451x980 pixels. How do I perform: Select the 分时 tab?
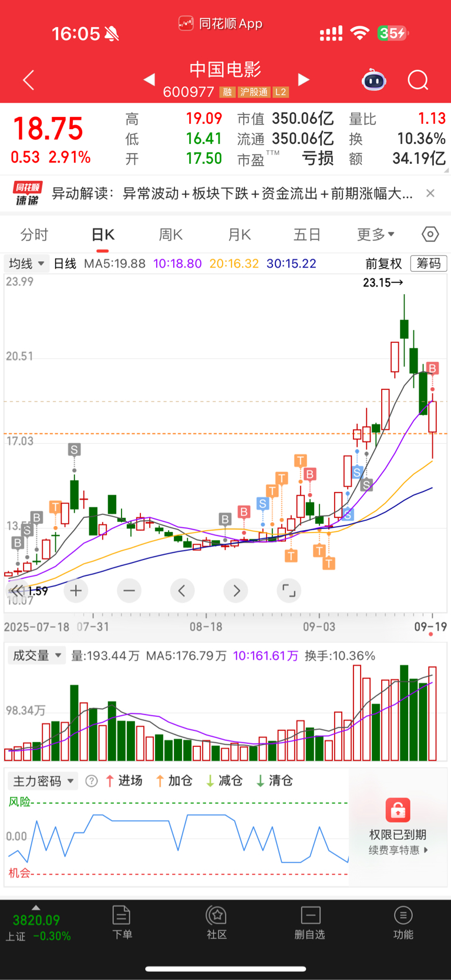(34, 235)
